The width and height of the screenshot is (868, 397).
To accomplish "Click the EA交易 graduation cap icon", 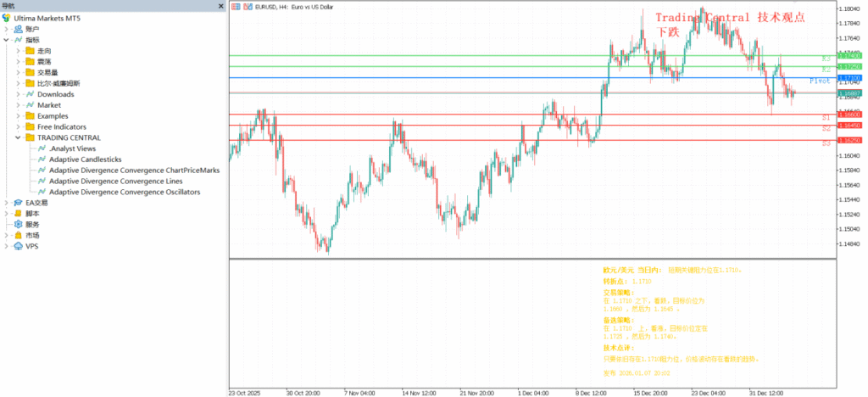I will pos(19,203).
